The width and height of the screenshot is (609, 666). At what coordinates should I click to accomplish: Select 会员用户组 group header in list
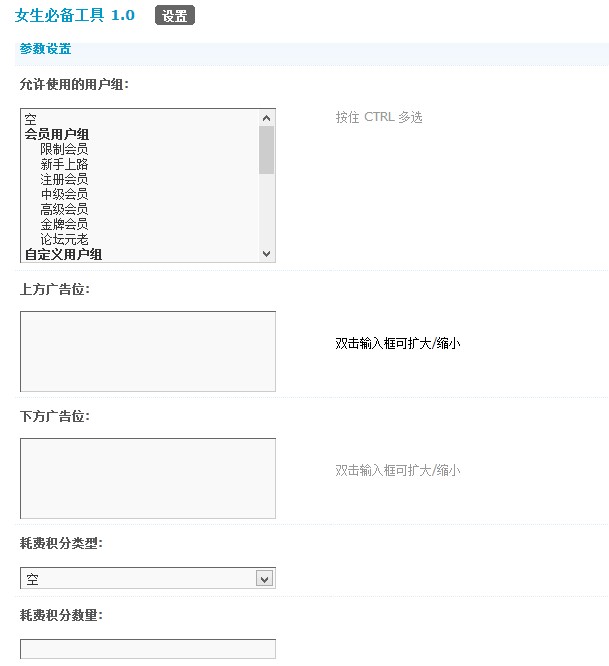pyautogui.click(x=56, y=134)
